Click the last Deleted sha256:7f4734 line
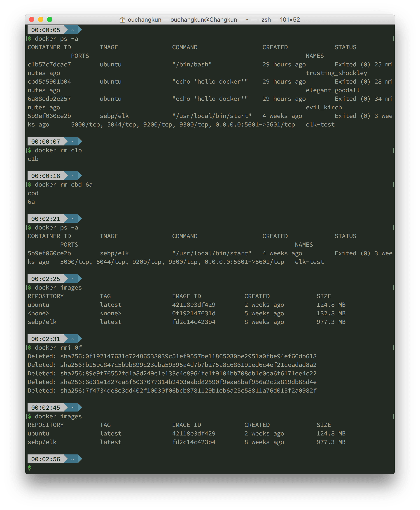Image resolution: width=420 pixels, height=510 pixels. point(172,391)
